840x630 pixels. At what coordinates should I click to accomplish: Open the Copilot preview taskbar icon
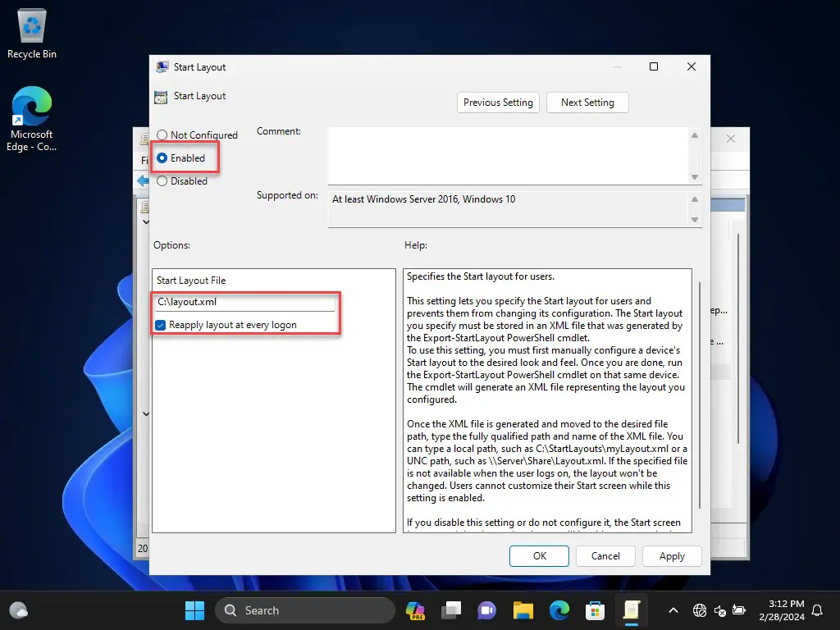coord(415,610)
